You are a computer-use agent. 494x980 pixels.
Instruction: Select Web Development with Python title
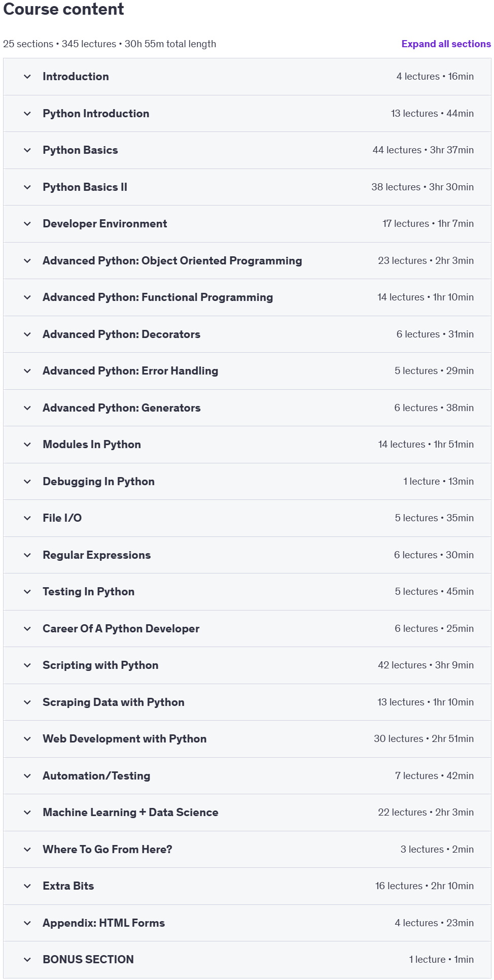[x=124, y=739]
